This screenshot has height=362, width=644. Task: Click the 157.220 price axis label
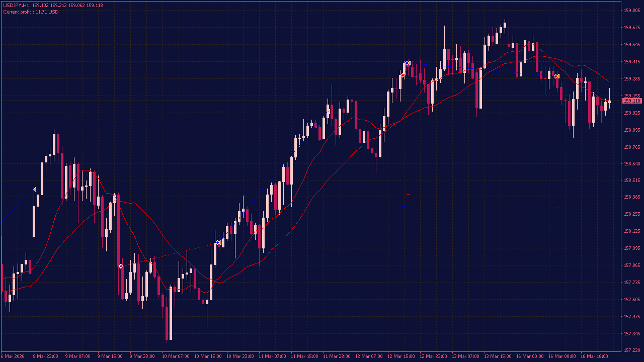pos(632,350)
